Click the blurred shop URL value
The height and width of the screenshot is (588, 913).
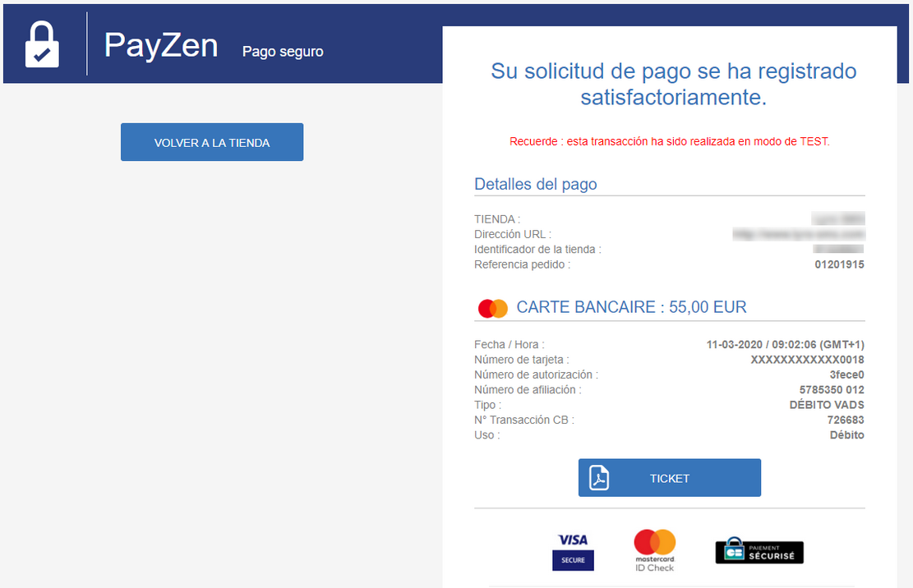point(799,234)
